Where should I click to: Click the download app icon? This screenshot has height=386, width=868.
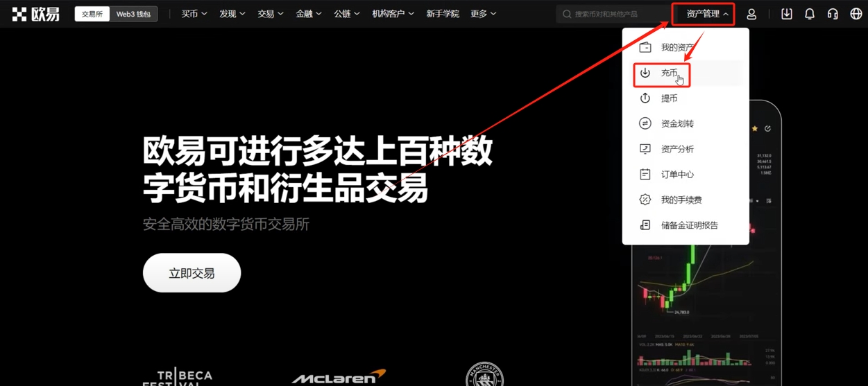point(786,14)
